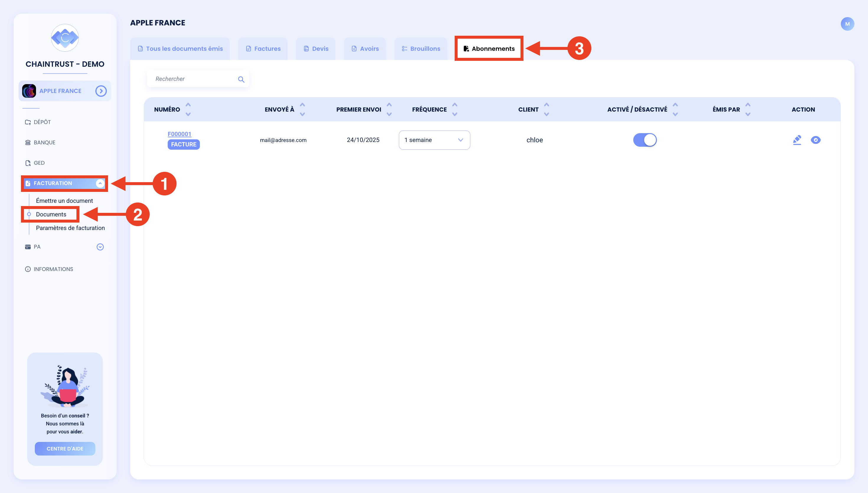
Task: Click the mail@adresse.com cell
Action: point(283,140)
